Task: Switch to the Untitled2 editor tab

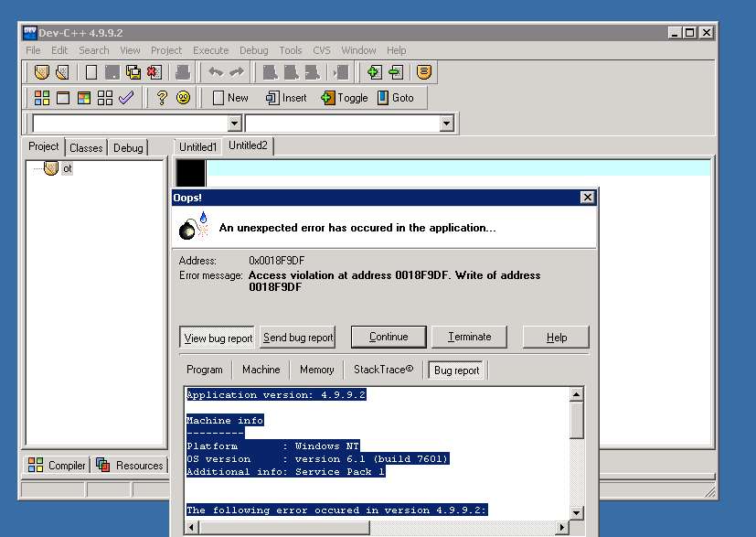Action: coord(248,145)
